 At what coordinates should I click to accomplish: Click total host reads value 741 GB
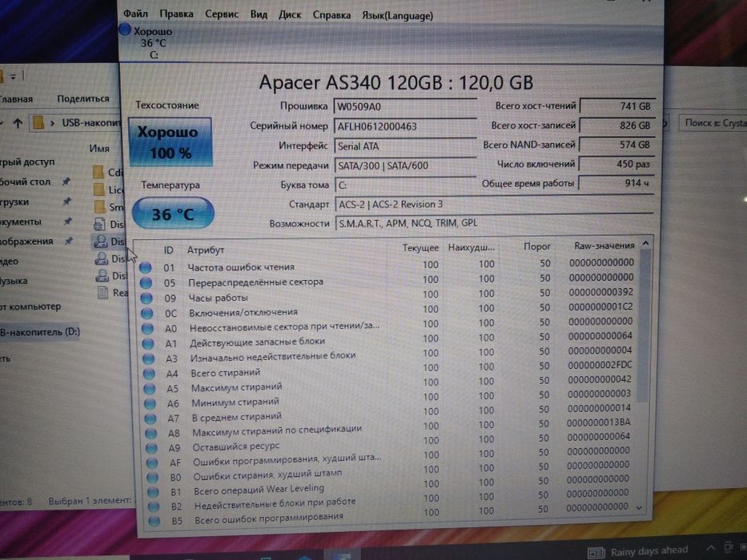[x=617, y=106]
